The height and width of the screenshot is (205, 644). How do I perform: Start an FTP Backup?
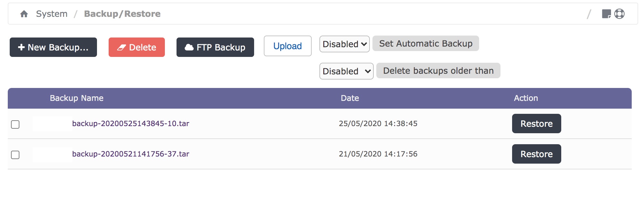pyautogui.click(x=215, y=47)
